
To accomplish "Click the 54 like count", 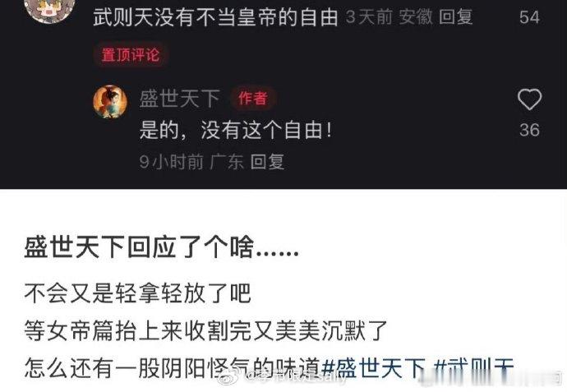I will point(529,17).
